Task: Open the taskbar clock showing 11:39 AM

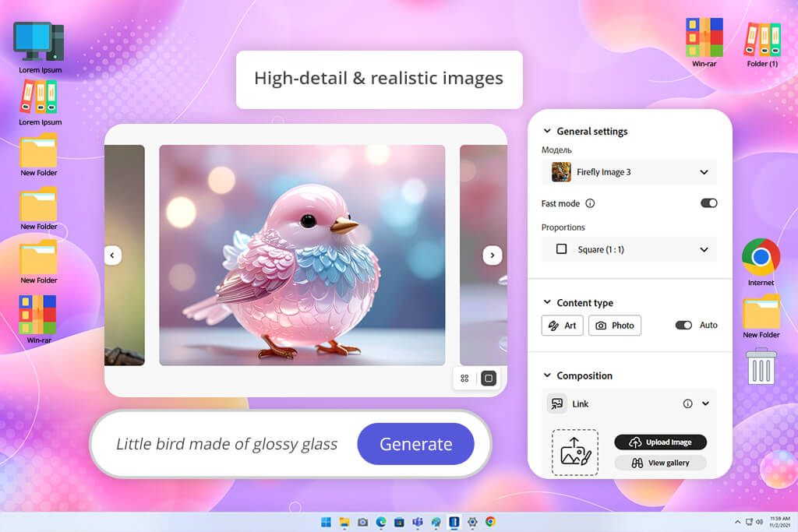Action: (x=779, y=522)
